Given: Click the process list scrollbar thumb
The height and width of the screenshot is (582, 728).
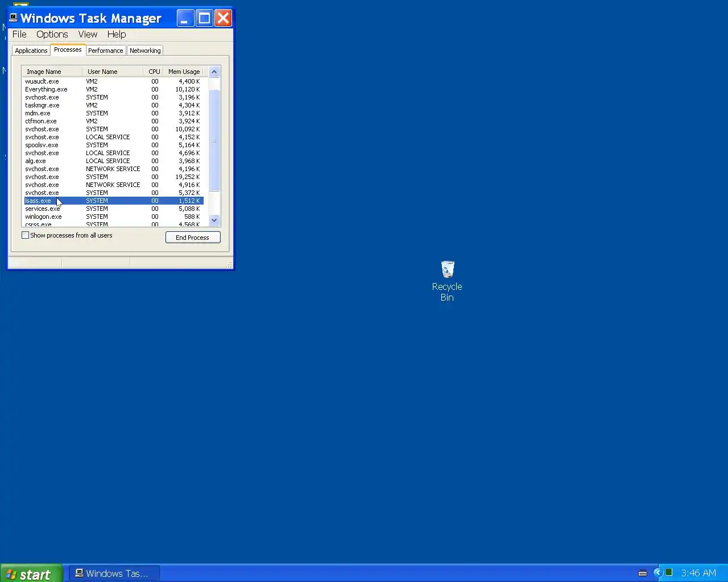Looking at the screenshot, I should (214, 140).
